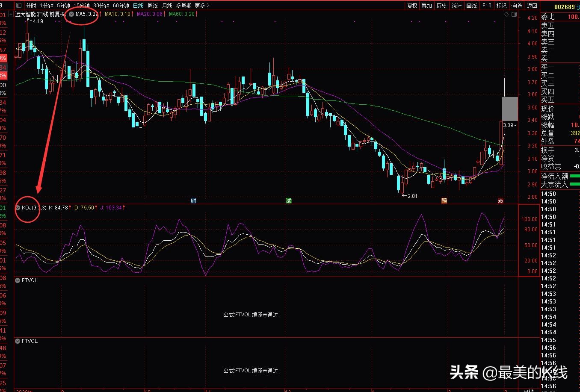Click the 叠加 overlay stock icon
The image size is (580, 392).
coord(426,6)
